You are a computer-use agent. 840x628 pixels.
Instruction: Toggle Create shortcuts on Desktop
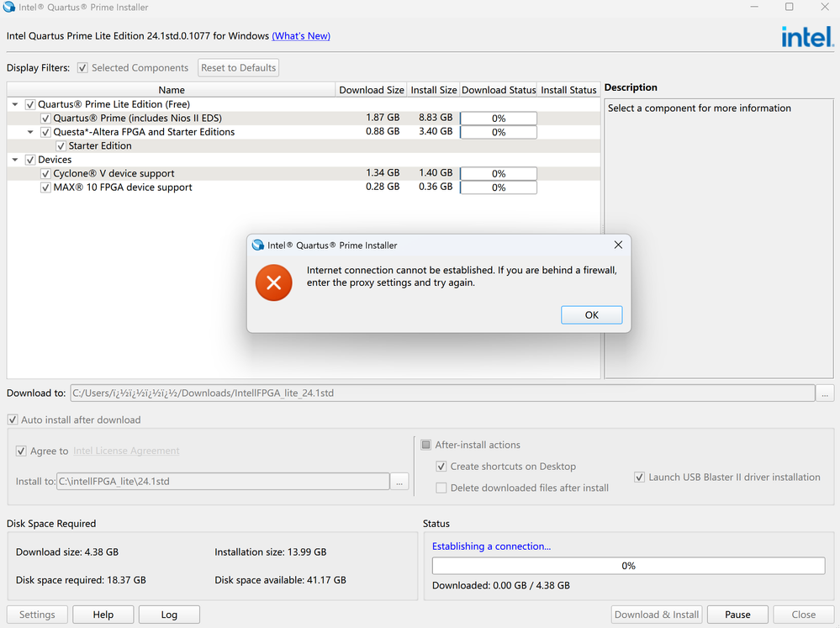coord(441,467)
